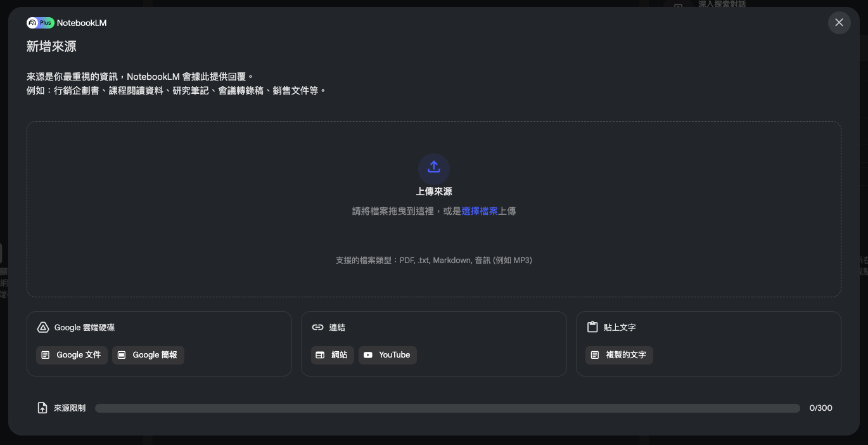The height and width of the screenshot is (445, 868).
Task: Click the Google 雲端硬碟 drive icon
Action: point(43,328)
